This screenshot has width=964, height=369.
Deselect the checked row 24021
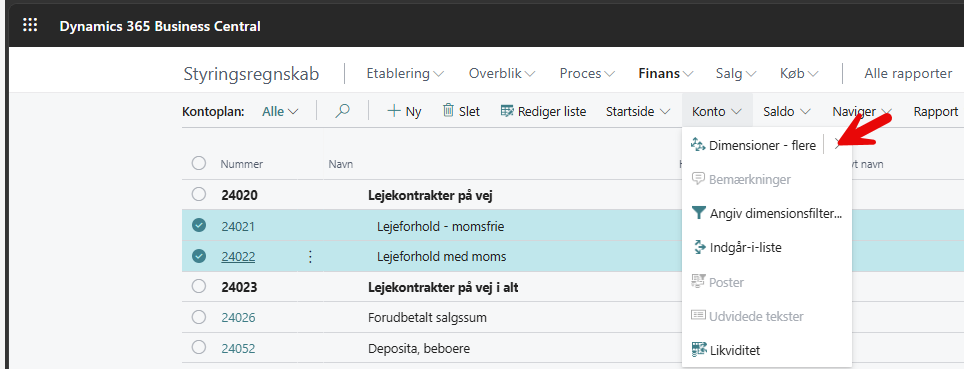[x=199, y=226]
